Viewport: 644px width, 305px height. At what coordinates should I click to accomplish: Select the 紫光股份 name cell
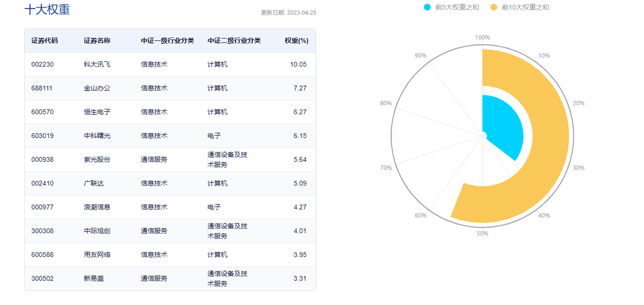[97, 160]
